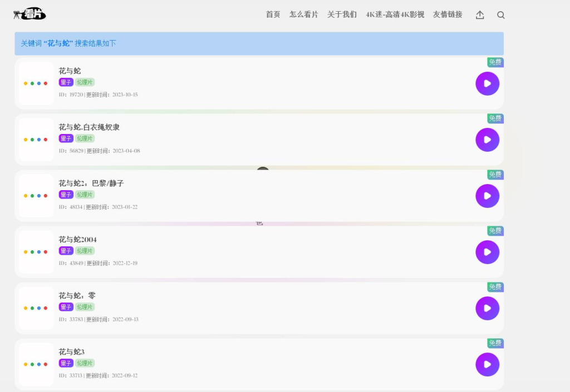Click 伦理片 tag under 花与蛇：零
570x392 pixels.
[x=85, y=307]
